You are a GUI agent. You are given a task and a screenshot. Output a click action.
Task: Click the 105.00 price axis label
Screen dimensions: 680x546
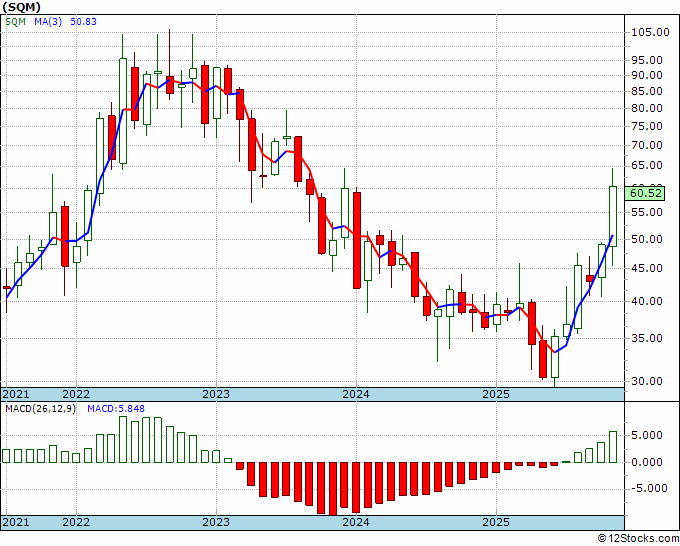pyautogui.click(x=650, y=33)
